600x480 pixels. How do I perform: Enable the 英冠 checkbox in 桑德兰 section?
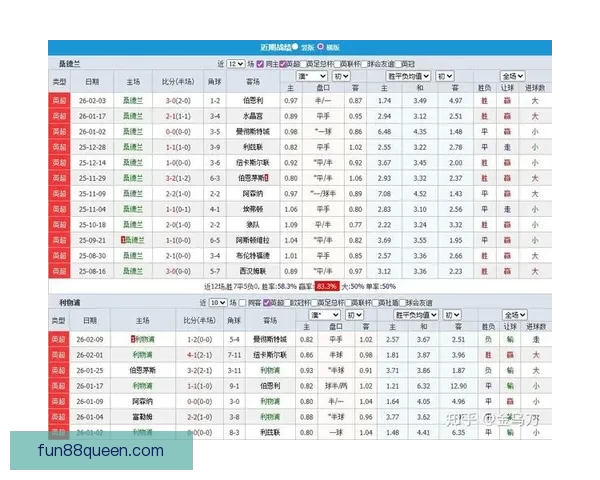click(x=398, y=64)
